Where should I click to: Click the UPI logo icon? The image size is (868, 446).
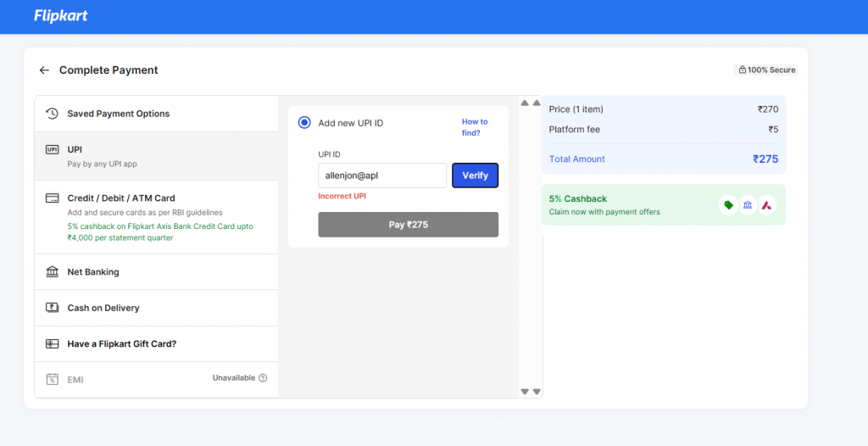pos(52,149)
